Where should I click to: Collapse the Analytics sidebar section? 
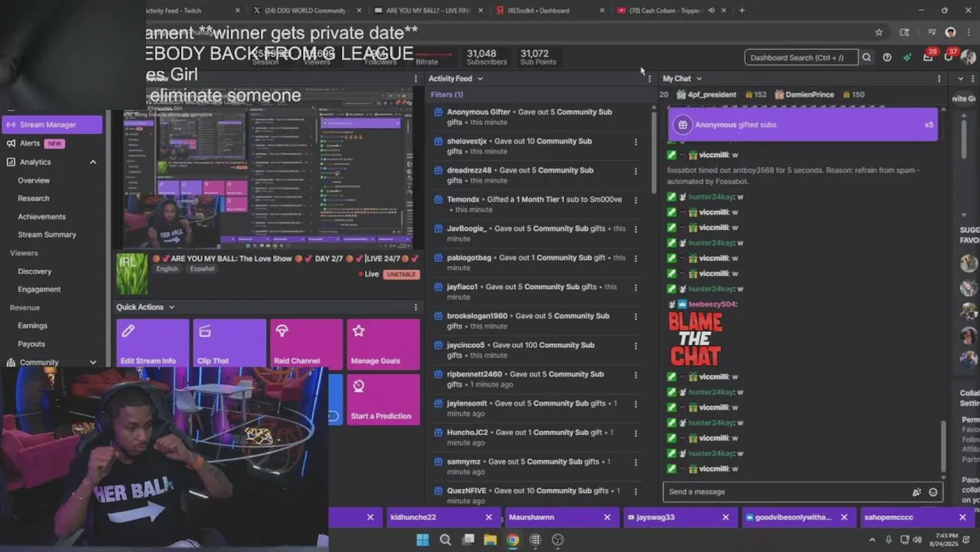(x=93, y=162)
